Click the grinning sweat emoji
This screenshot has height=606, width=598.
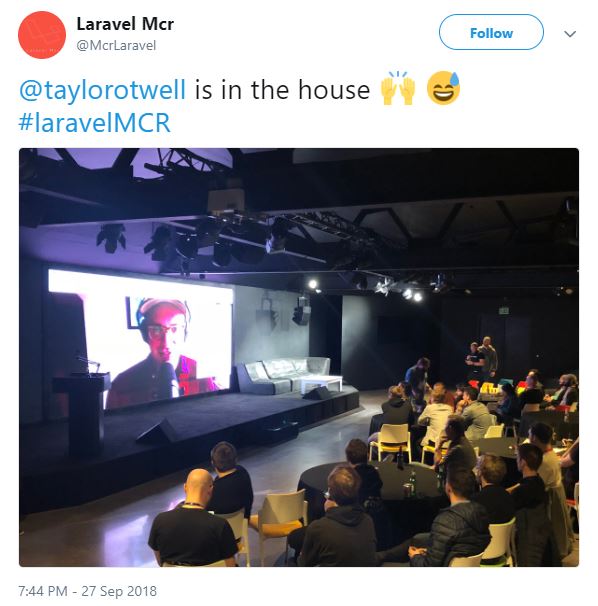tap(444, 88)
